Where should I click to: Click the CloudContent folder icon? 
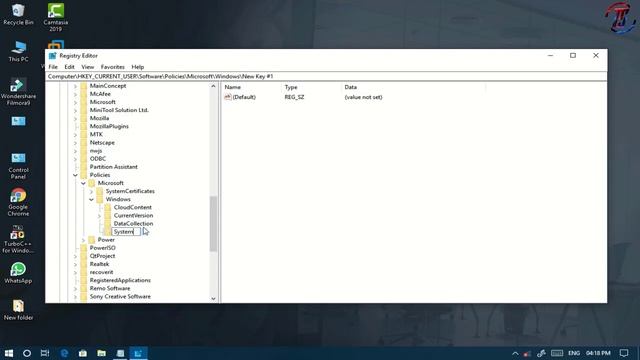click(x=108, y=207)
